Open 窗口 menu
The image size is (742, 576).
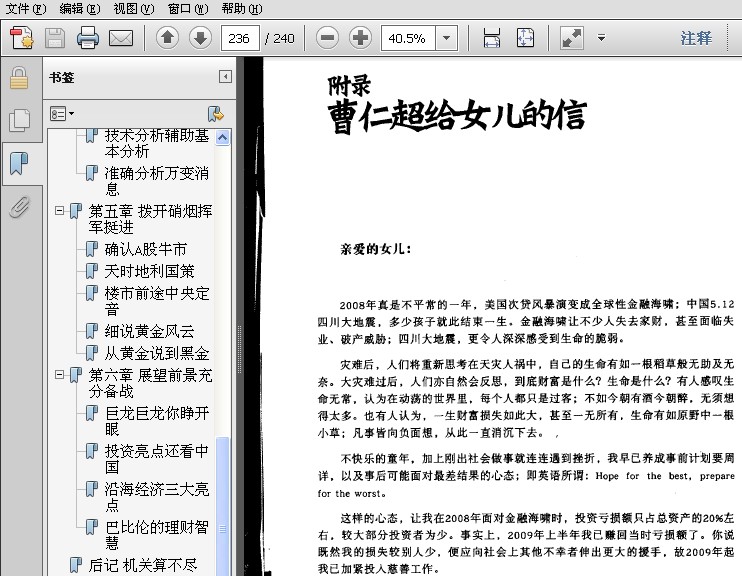[188, 9]
